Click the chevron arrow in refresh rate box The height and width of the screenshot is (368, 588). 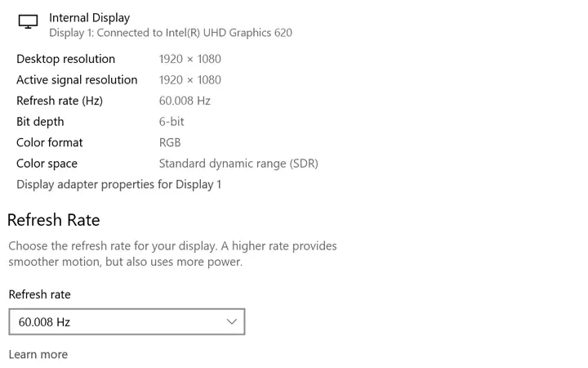pyautogui.click(x=232, y=322)
